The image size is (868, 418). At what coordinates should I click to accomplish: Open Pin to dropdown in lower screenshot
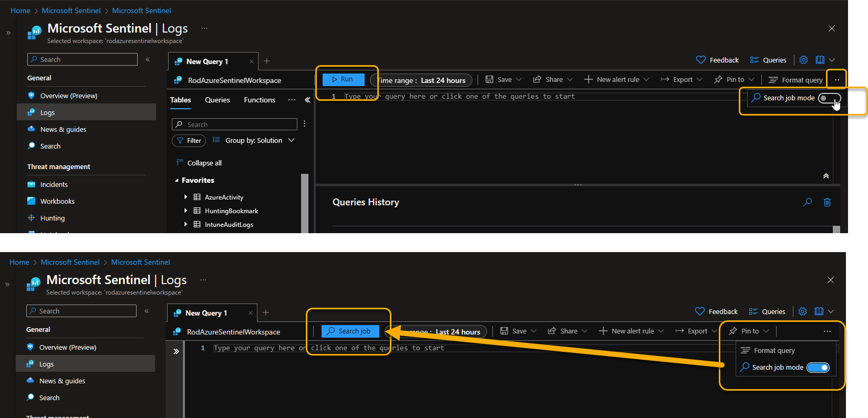click(x=749, y=331)
